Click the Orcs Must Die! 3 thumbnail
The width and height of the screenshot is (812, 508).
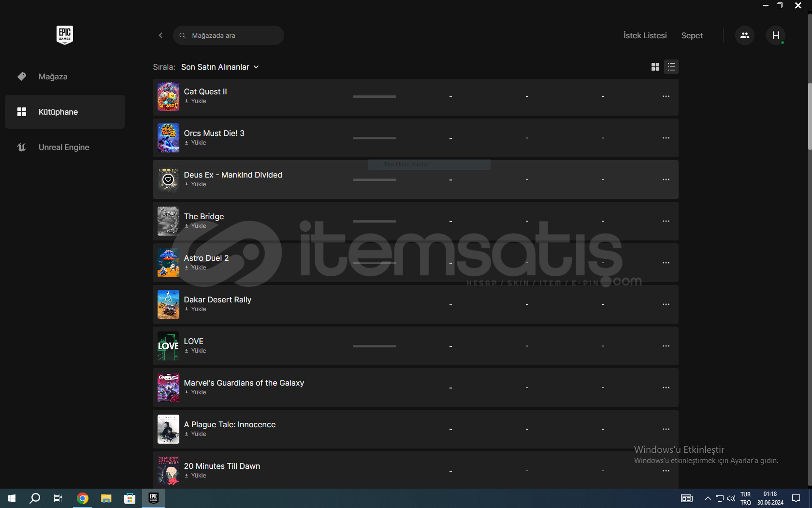tap(168, 138)
